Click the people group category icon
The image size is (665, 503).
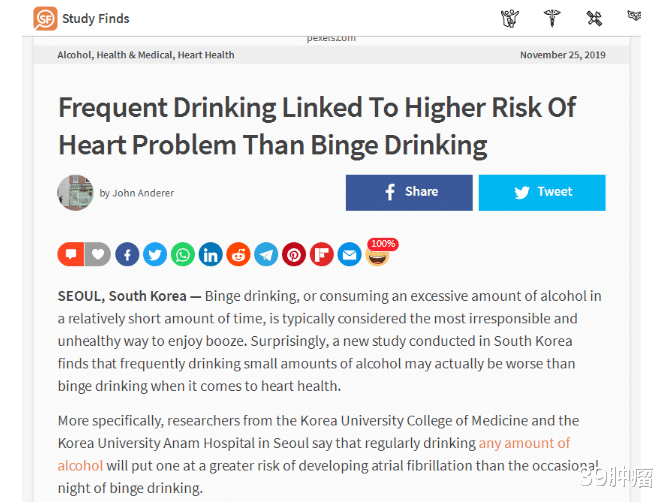coord(510,18)
